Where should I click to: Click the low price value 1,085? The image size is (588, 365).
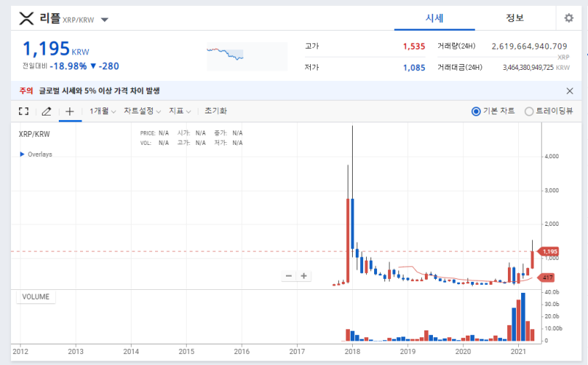[414, 68]
